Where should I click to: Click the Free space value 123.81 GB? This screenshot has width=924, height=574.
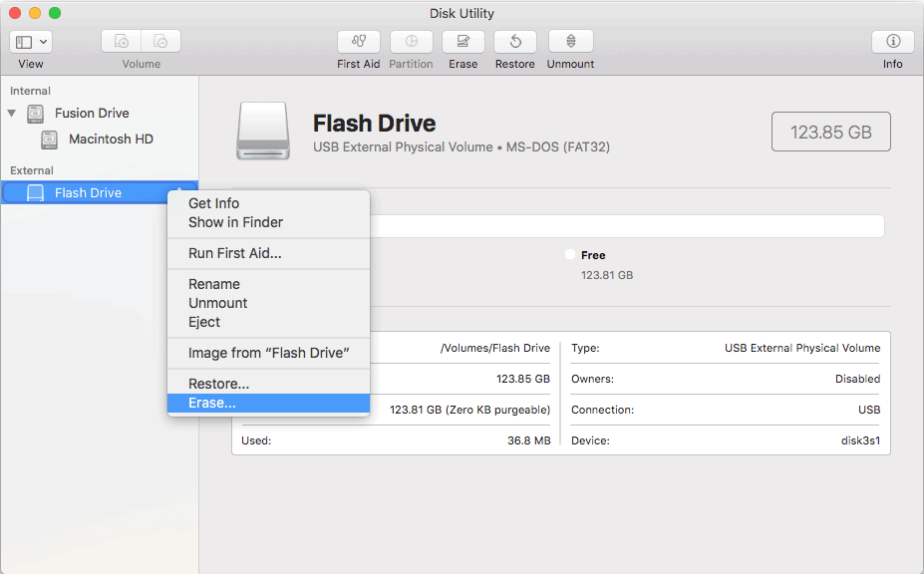point(607,275)
